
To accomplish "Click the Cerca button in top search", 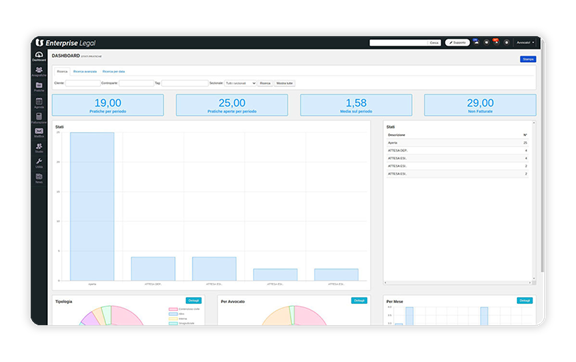I will [x=434, y=43].
